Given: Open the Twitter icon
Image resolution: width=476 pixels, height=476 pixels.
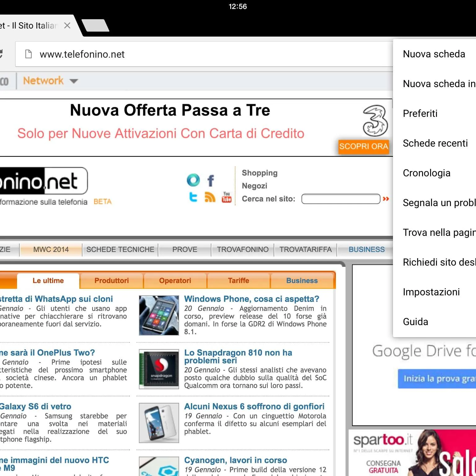Looking at the screenshot, I should pos(193,197).
